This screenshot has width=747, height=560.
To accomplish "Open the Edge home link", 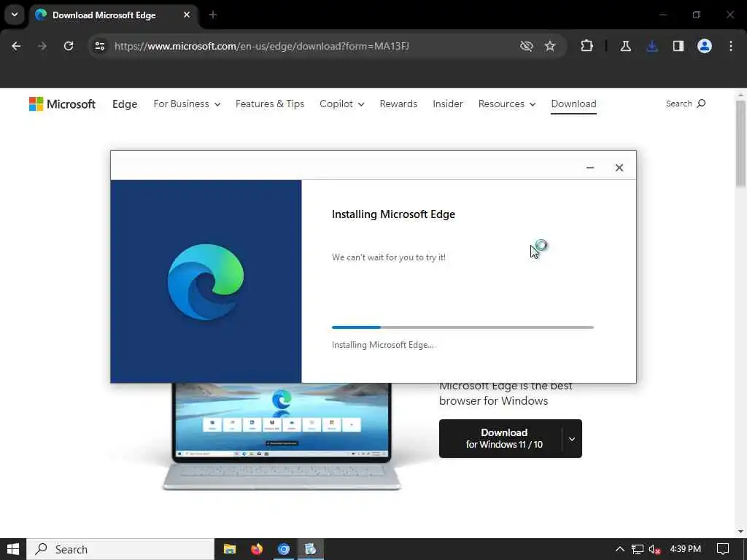I will point(125,104).
